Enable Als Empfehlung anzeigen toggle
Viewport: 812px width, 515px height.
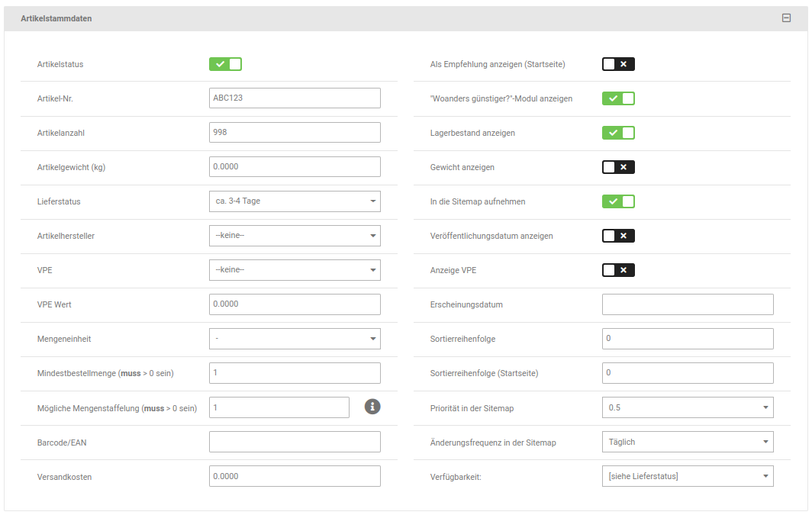pyautogui.click(x=618, y=64)
